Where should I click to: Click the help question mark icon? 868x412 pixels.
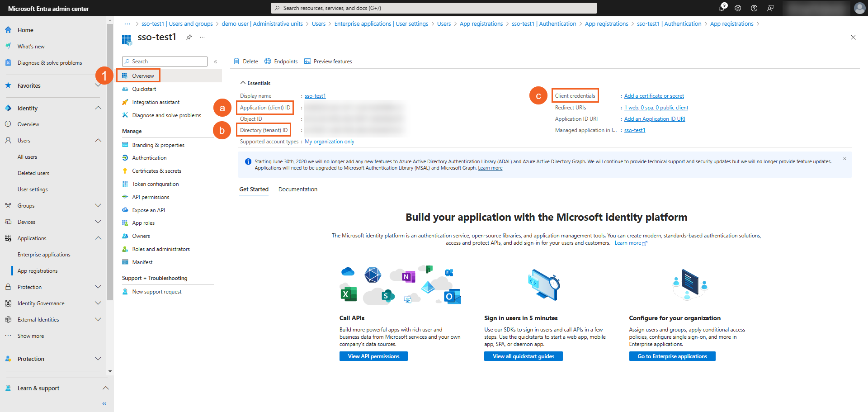[754, 8]
